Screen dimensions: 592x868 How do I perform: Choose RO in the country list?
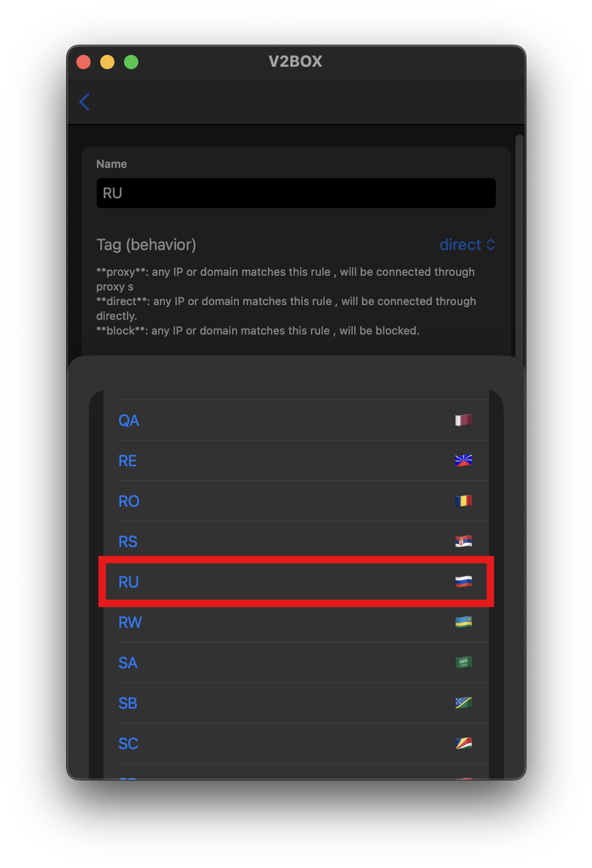[129, 501]
